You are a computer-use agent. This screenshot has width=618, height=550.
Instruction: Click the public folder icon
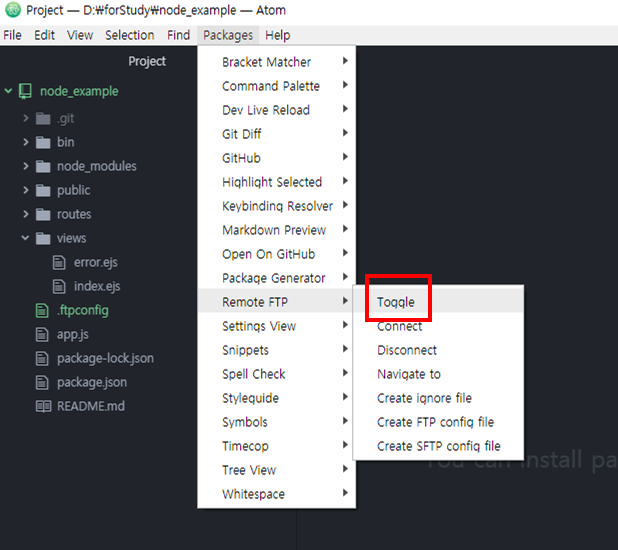point(43,190)
